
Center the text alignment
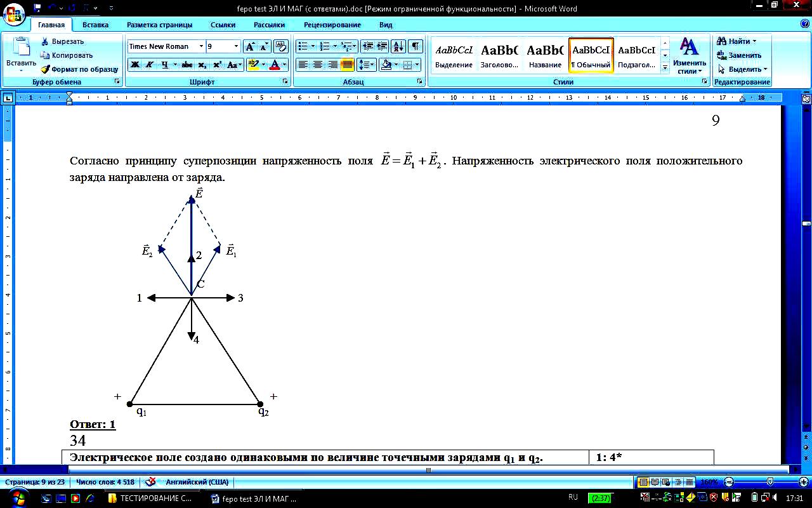pyautogui.click(x=318, y=65)
